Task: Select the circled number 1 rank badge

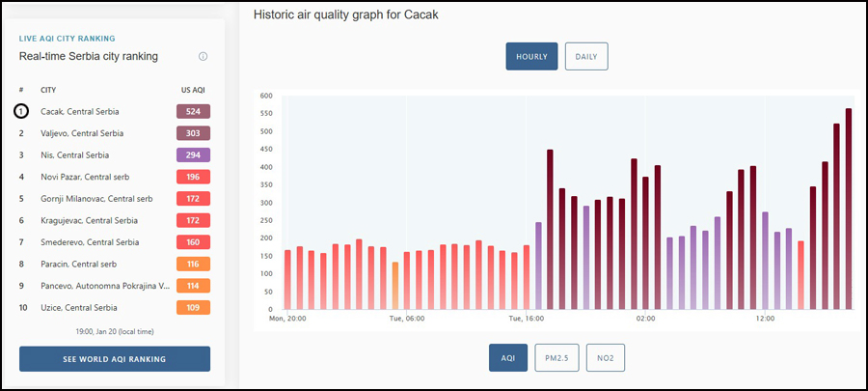Action: 21,112
